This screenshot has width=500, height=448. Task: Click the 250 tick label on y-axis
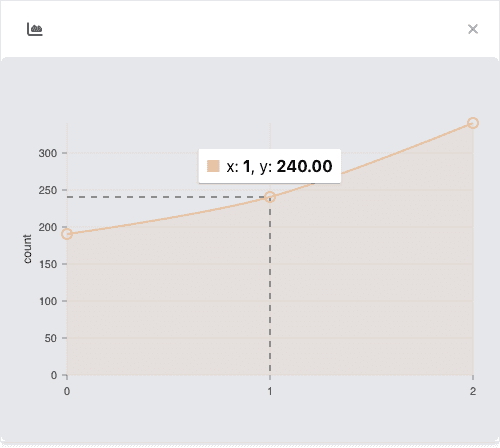48,190
